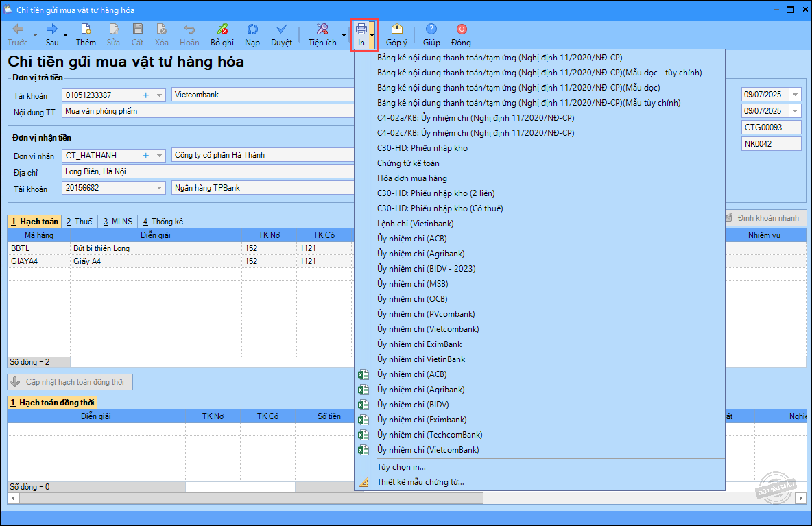Viewport: 812px width, 526px height.
Task: Save the voucher with Cất
Action: click(x=137, y=35)
